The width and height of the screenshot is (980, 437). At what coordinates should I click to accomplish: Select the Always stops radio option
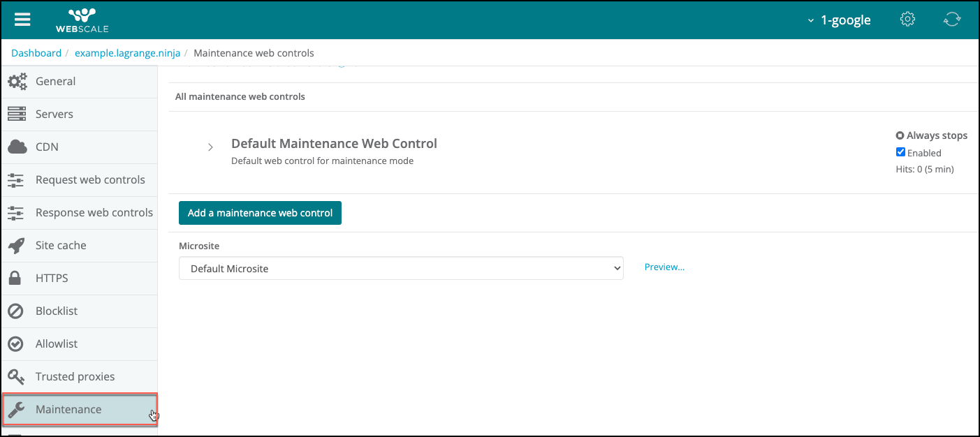(x=900, y=135)
